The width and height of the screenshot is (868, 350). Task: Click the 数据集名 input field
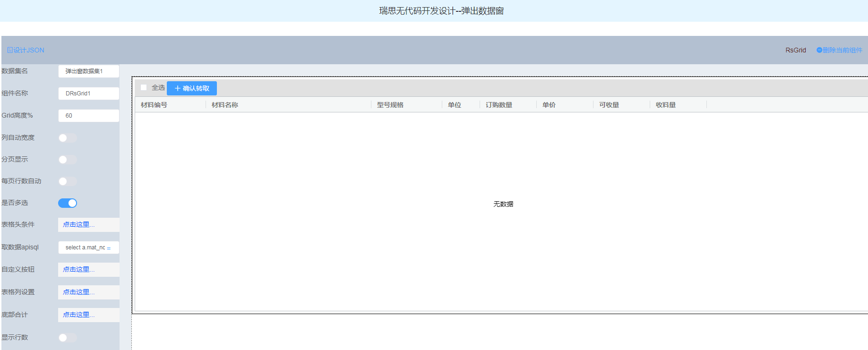pyautogui.click(x=88, y=71)
